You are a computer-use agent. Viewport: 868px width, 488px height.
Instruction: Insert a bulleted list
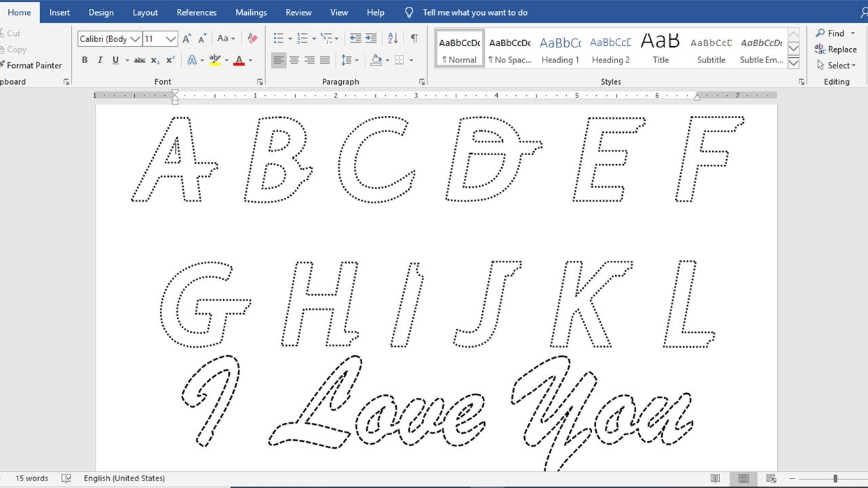tap(278, 39)
